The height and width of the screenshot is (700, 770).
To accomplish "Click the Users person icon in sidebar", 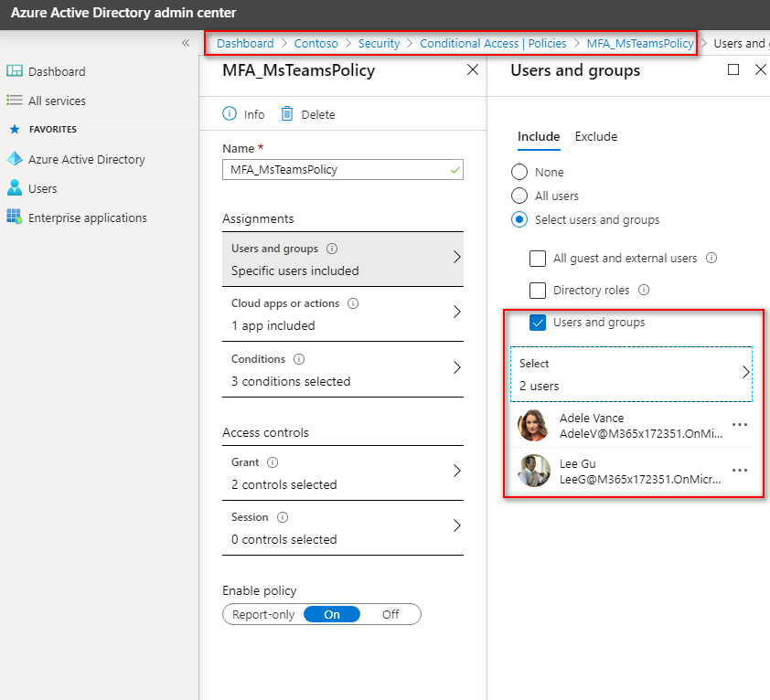I will click(x=15, y=188).
